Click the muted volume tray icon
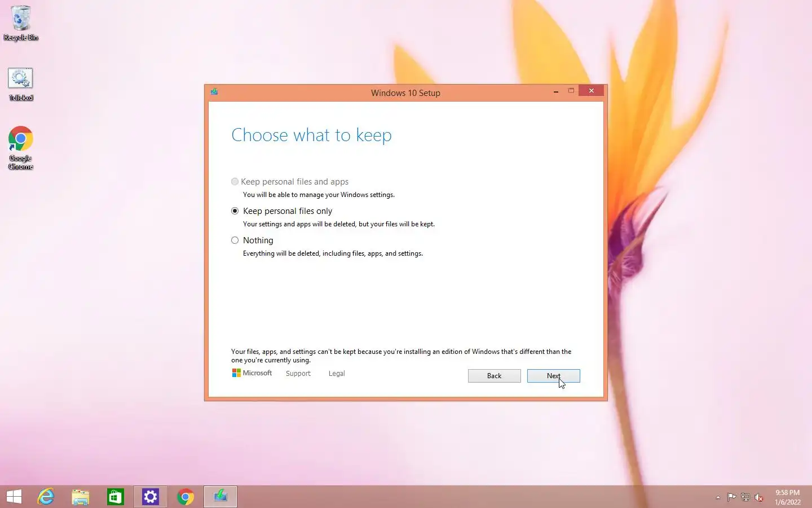 click(x=759, y=497)
